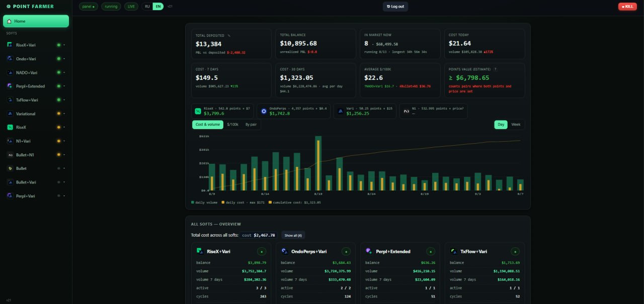Select the Cost & volume chart tab

point(208,125)
